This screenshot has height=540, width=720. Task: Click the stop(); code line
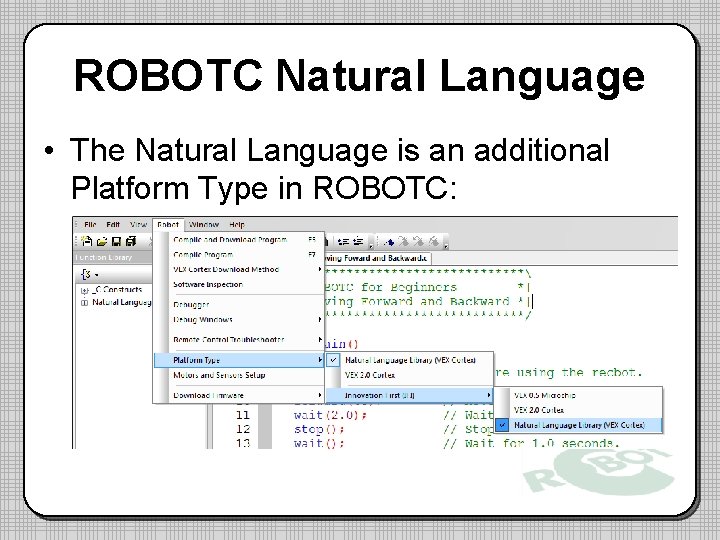(319, 430)
